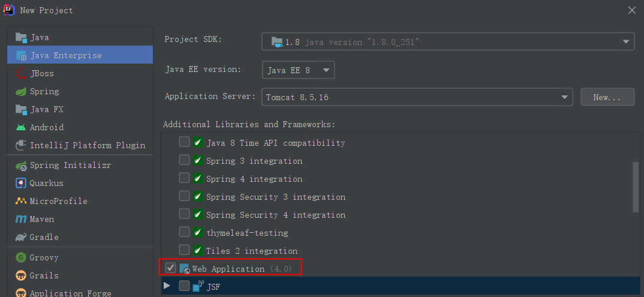
Task: Click the Project SDK folder icon
Action: [277, 41]
